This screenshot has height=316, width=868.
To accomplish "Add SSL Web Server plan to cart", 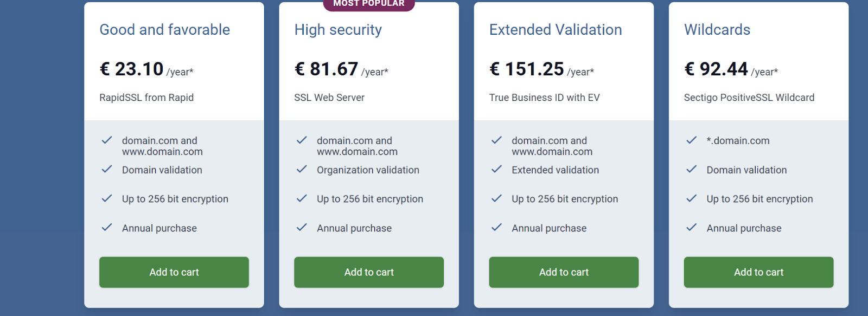I will point(369,272).
